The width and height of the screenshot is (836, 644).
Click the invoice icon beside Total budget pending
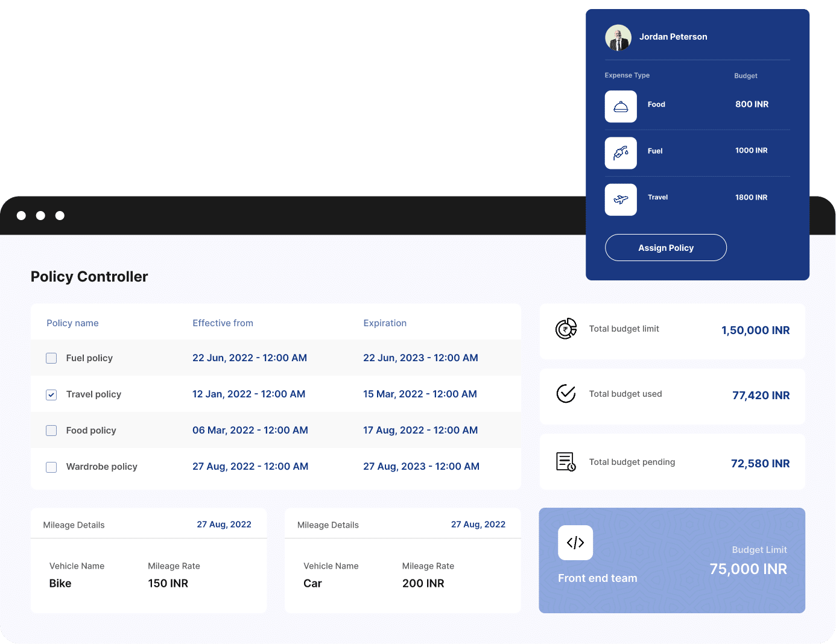click(x=566, y=461)
